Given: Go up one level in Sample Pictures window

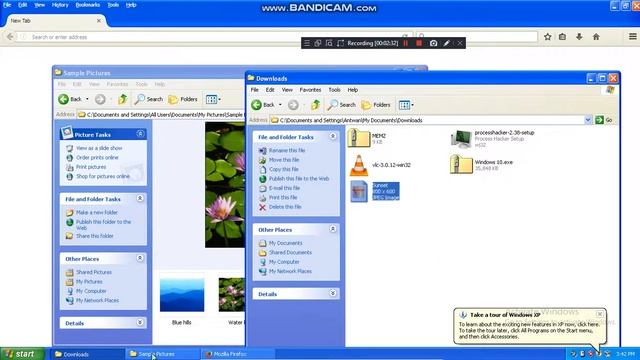Looking at the screenshot, I should click(x=122, y=99).
